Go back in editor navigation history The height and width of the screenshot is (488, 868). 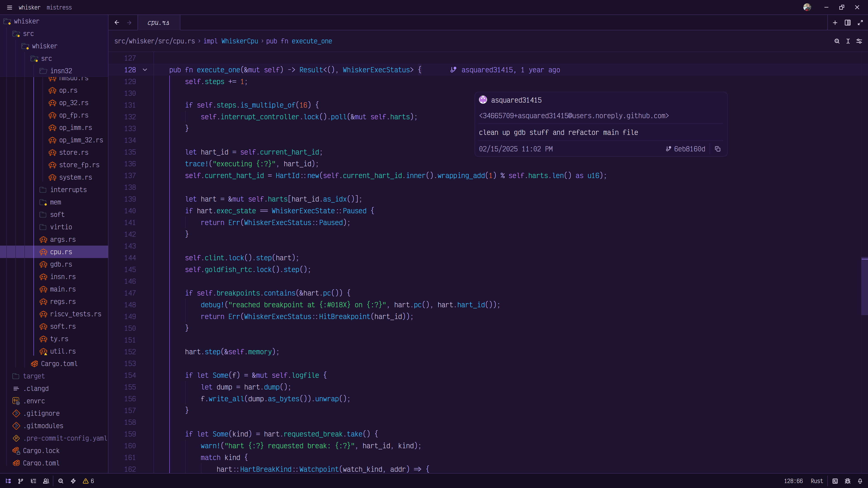[117, 23]
